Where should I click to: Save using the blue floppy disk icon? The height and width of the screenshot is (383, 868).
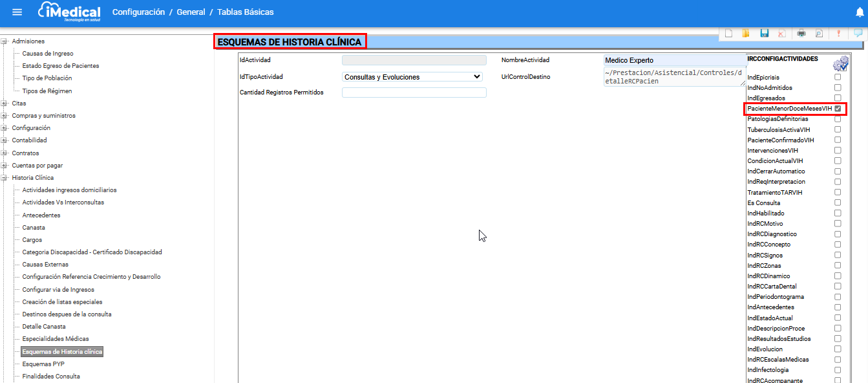(x=764, y=34)
